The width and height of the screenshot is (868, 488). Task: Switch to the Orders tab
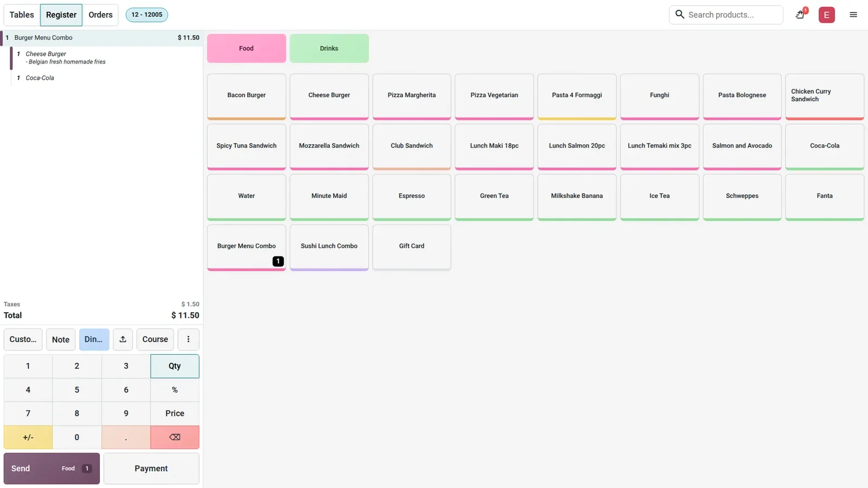[x=100, y=15]
